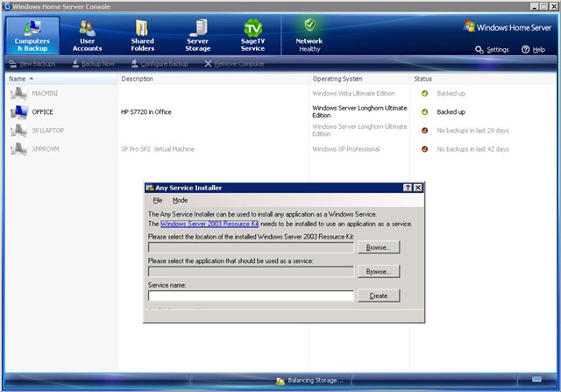Click the status bar icon at bottom right
Image resolution: width=561 pixels, height=392 pixels.
[x=536, y=380]
